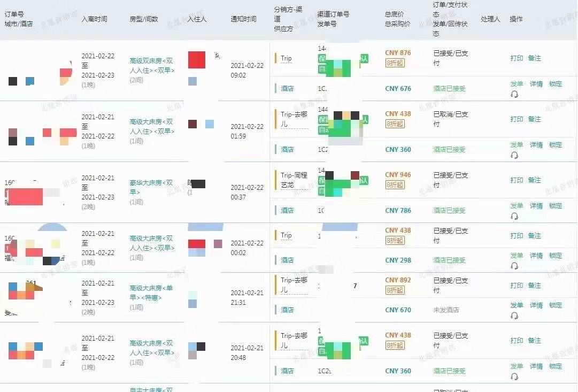Screen dimensions: 578x392
Task: Select the 未发酒店 status text
Action: click(x=446, y=310)
